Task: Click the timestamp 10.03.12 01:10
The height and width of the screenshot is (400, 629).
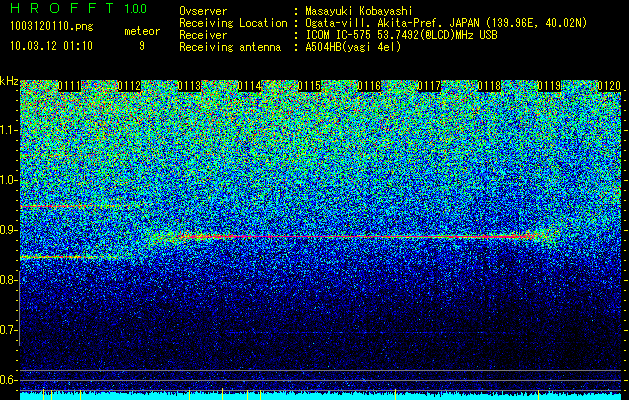Action: click(x=51, y=46)
